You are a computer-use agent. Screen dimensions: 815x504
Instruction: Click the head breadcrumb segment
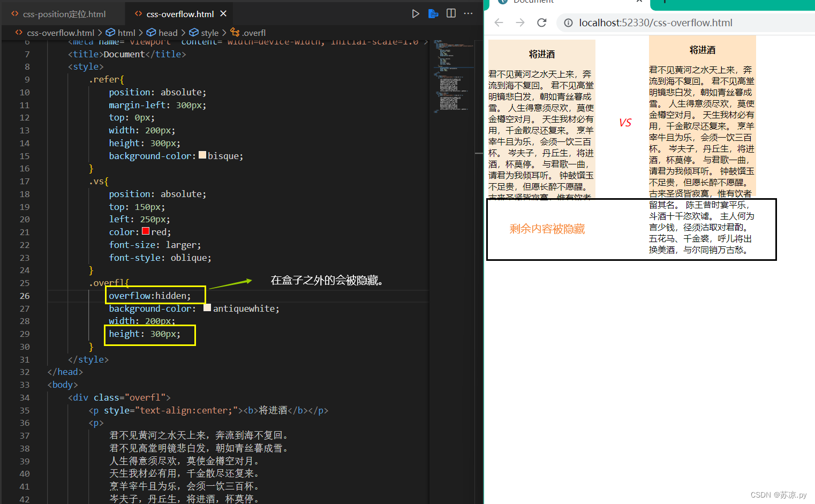tap(168, 33)
